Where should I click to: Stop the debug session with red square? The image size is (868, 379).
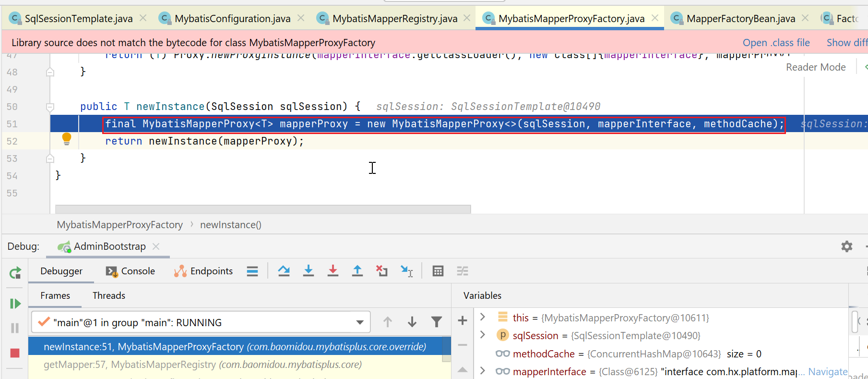(15, 353)
